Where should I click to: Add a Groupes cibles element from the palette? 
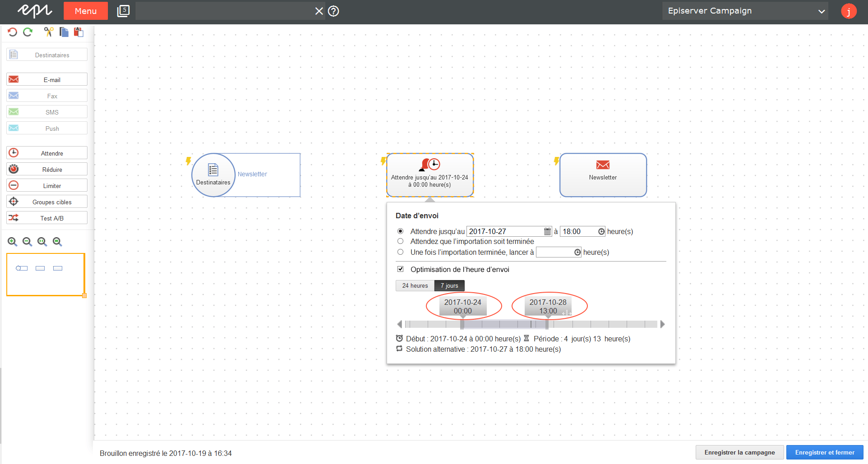[47, 202]
